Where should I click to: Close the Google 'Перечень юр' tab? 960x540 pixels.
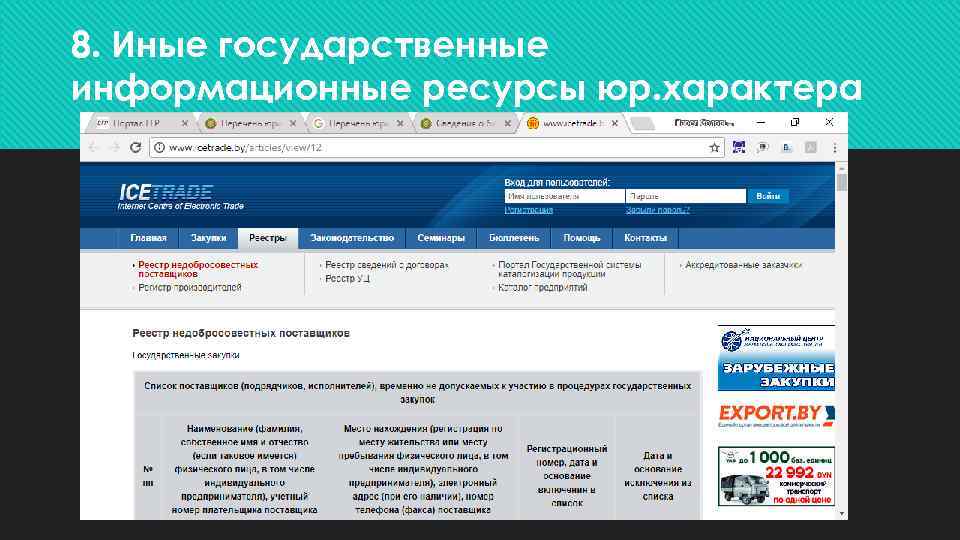(x=400, y=123)
